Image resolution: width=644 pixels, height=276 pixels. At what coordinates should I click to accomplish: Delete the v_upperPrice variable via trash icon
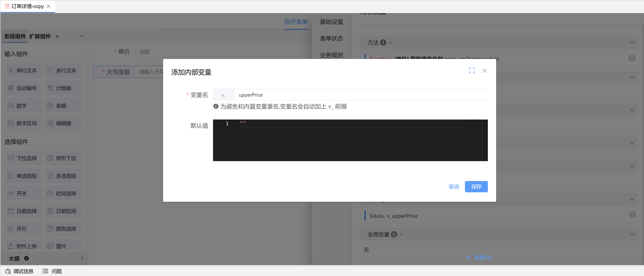[632, 215]
